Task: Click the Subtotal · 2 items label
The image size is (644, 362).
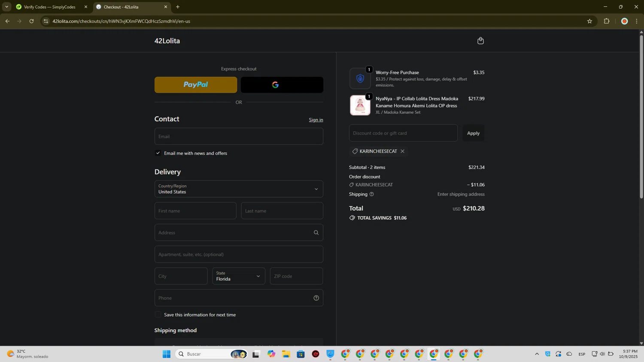Action: click(x=367, y=167)
